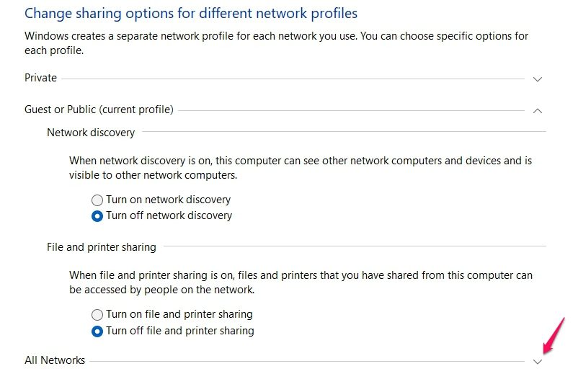Click the pink arrow annotation
Viewport: 578px width, 392px height.
(553, 335)
